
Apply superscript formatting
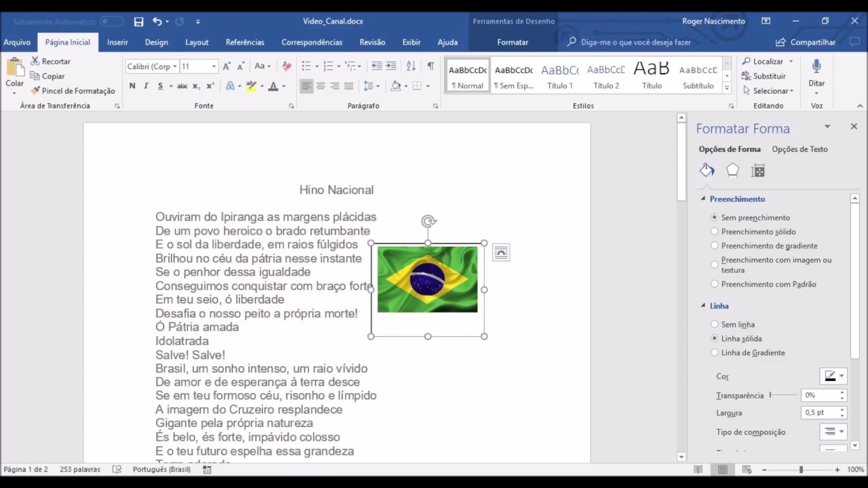pyautogui.click(x=210, y=86)
